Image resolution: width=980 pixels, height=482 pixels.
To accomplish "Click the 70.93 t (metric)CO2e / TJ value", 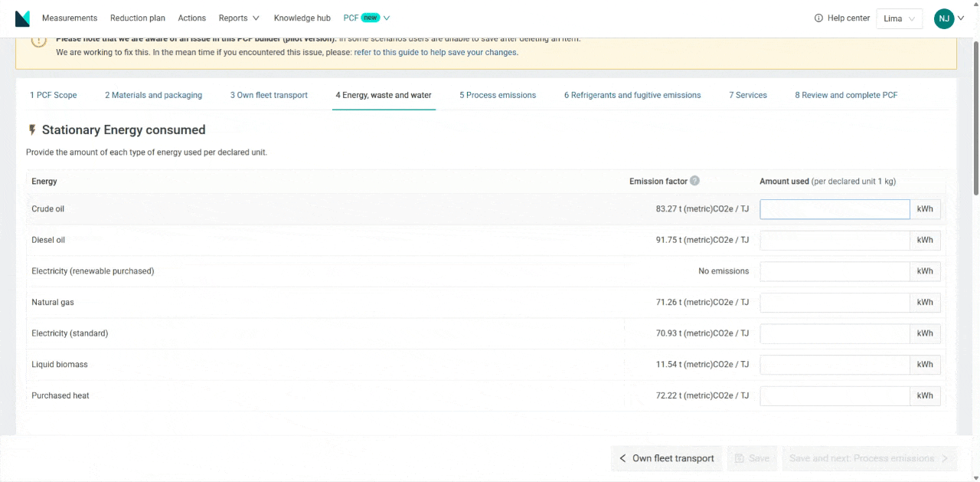I will click(702, 333).
